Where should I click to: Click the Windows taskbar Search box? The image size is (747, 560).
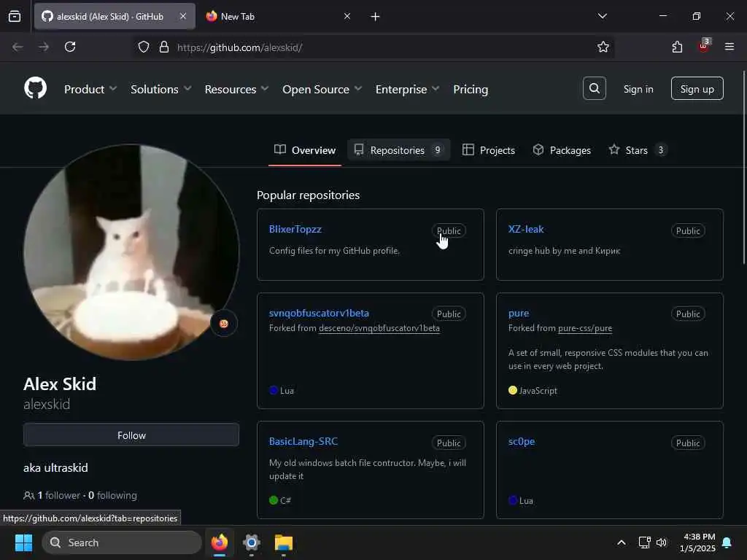point(122,542)
